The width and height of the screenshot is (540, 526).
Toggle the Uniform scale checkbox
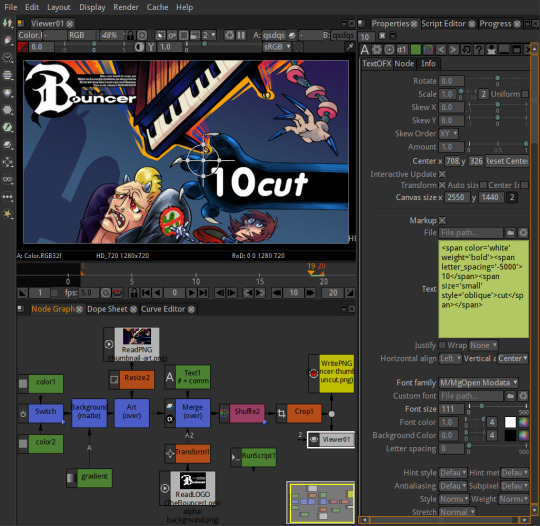click(x=525, y=94)
